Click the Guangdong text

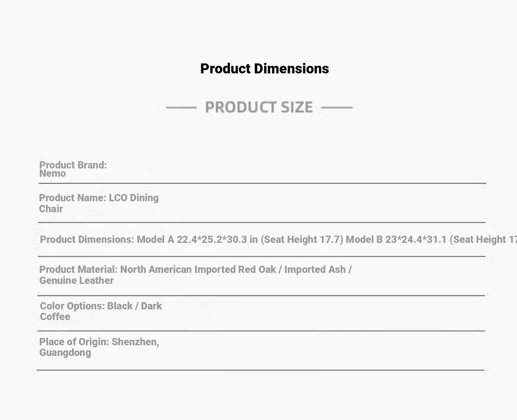click(x=65, y=352)
